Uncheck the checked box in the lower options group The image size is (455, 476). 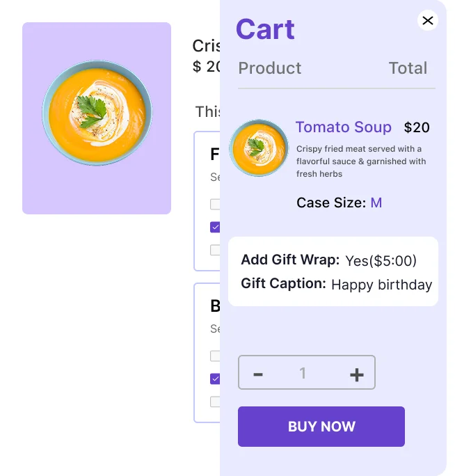pyautogui.click(x=215, y=379)
